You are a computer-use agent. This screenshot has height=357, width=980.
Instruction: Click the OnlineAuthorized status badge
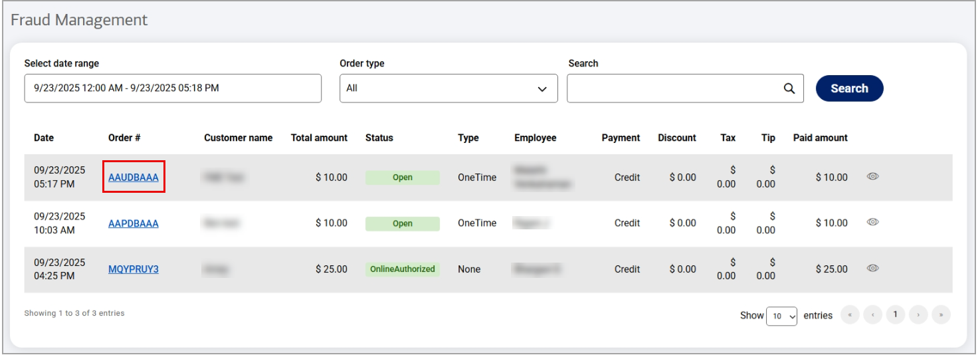403,269
